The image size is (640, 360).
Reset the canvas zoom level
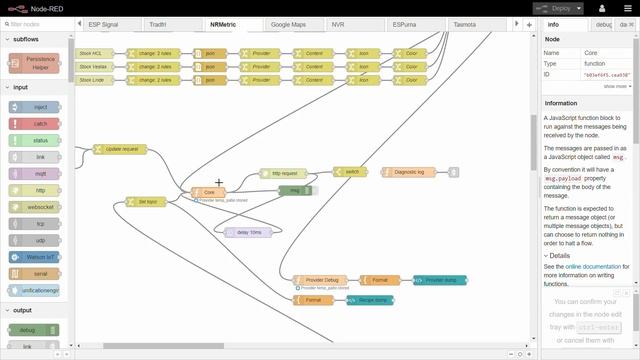[520, 354]
